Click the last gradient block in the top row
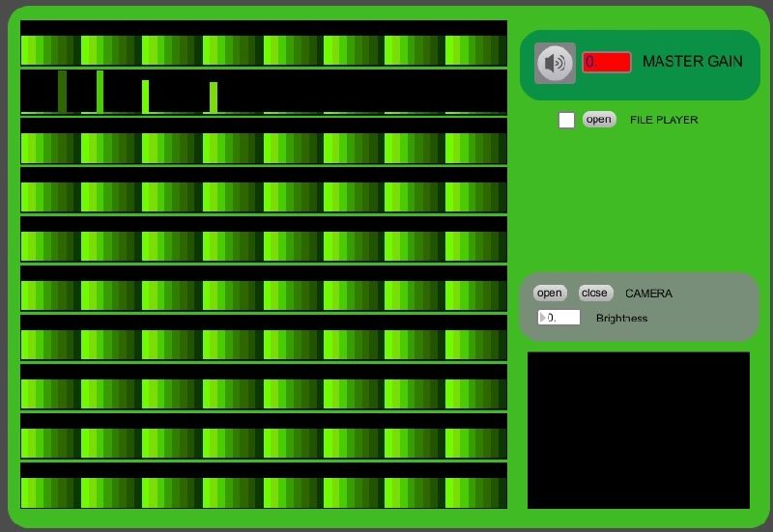 tap(474, 50)
